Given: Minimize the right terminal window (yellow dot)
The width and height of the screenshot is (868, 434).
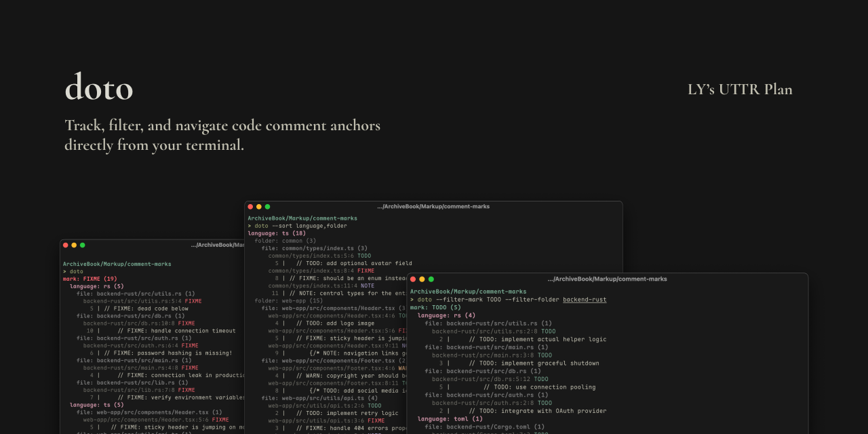Looking at the screenshot, I should 422,279.
